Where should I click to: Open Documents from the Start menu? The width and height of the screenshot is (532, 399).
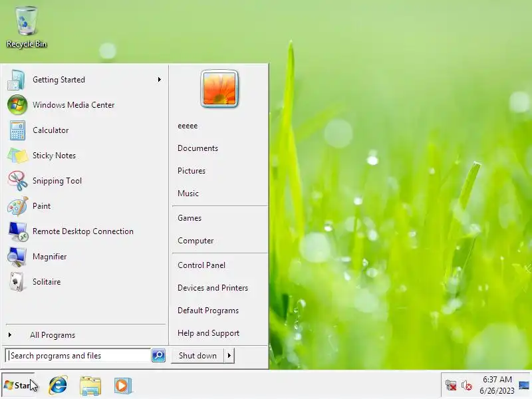click(198, 148)
